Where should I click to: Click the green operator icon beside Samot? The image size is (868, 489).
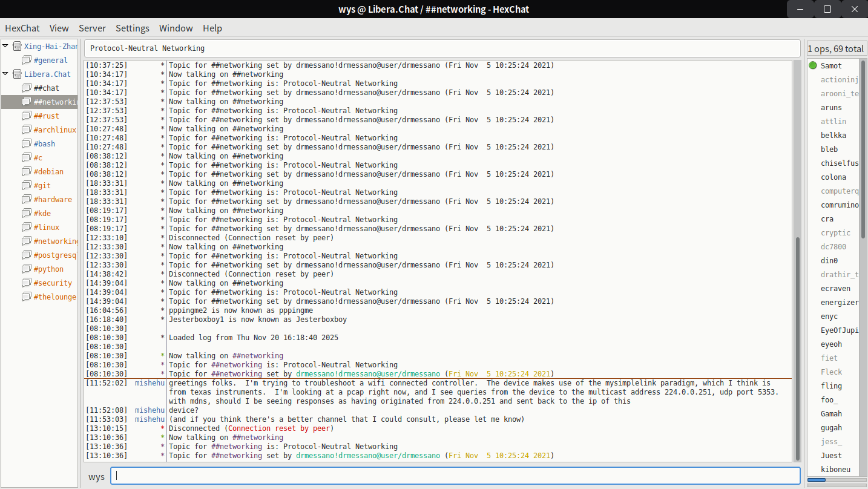[x=813, y=65]
